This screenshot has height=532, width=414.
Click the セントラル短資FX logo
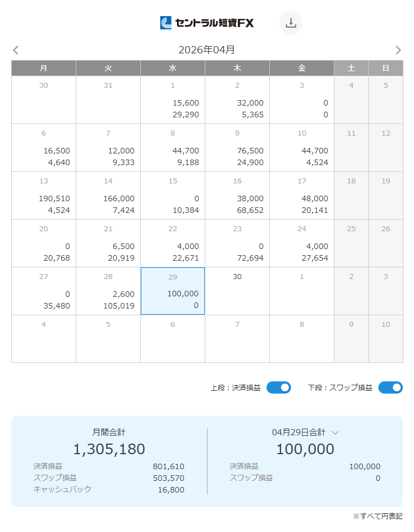tap(207, 23)
